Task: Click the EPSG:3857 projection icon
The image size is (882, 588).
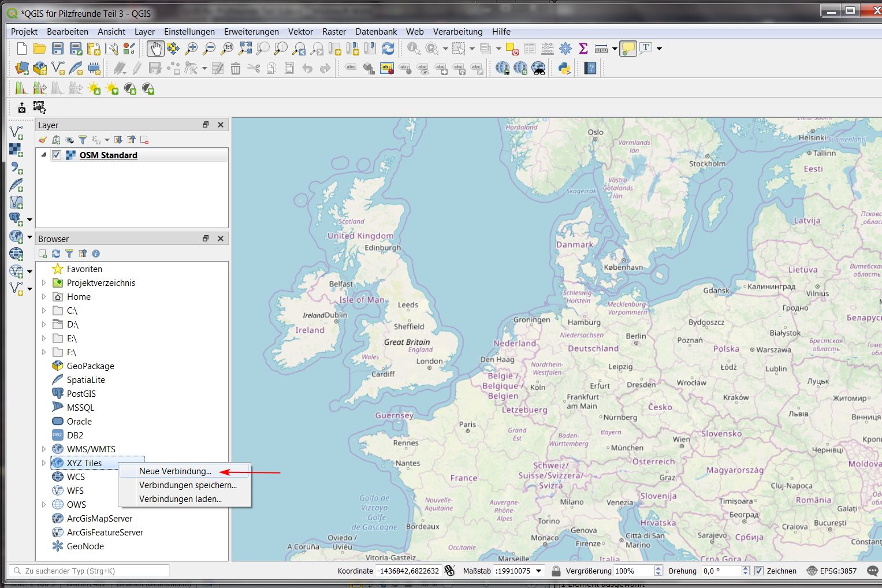Action: (x=812, y=571)
